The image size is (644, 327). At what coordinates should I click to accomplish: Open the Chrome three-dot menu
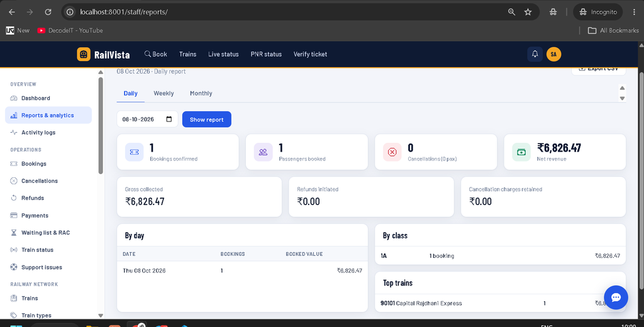635,12
